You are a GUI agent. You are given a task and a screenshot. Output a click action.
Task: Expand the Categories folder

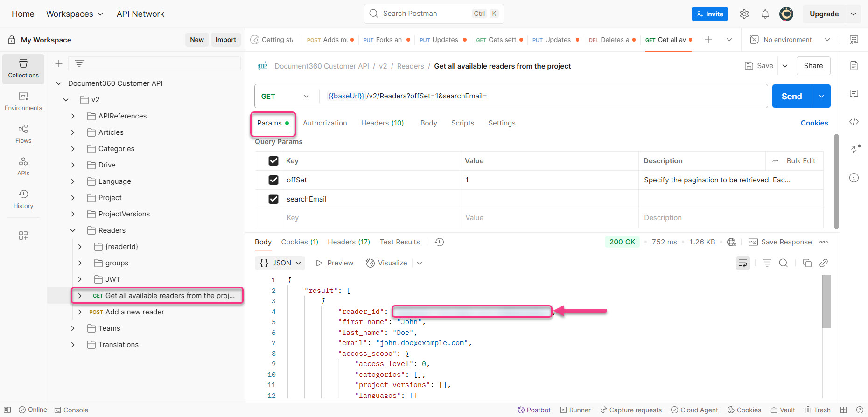pyautogui.click(x=73, y=149)
